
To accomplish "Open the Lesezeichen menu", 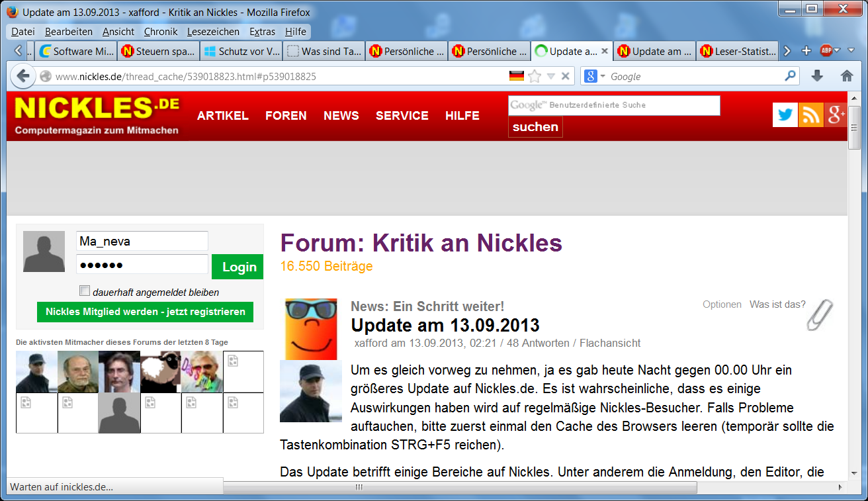I will 214,31.
